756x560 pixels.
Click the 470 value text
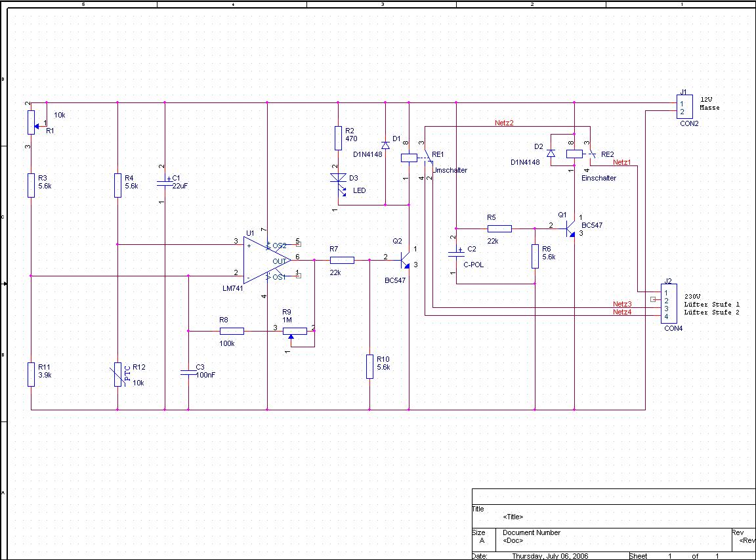(x=351, y=139)
